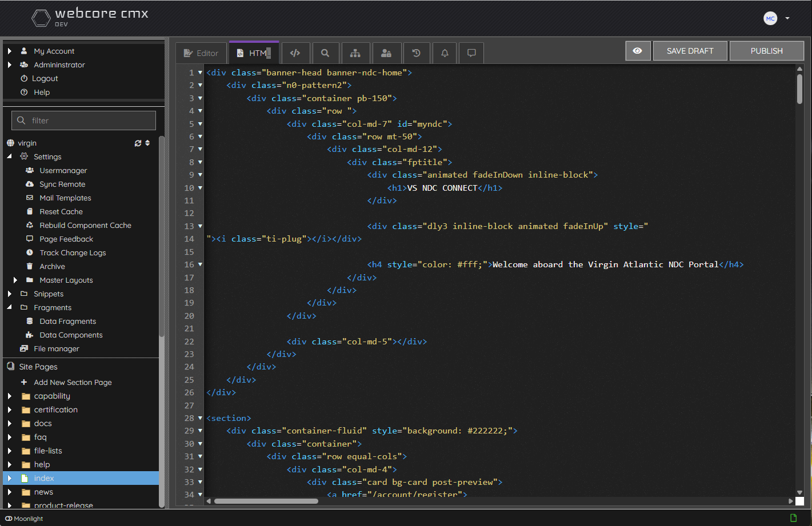Viewport: 812px width, 526px height.
Task: Expand the Master Layouts folder
Action: [15, 280]
